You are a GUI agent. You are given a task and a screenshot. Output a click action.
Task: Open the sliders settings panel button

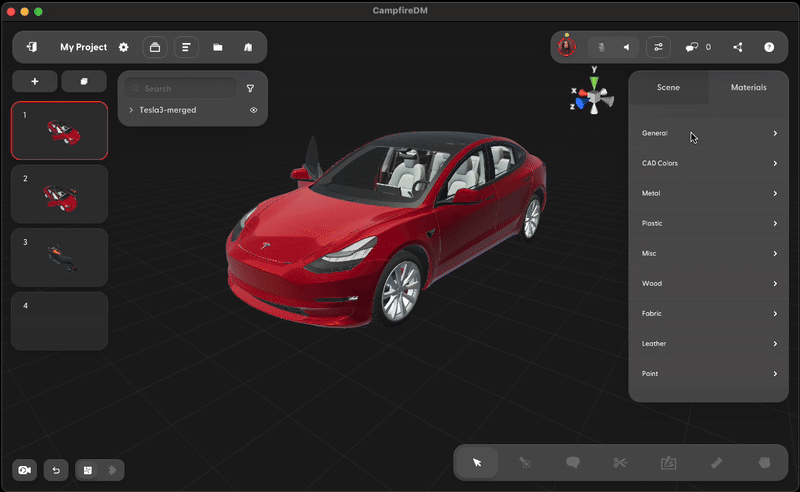(x=658, y=47)
